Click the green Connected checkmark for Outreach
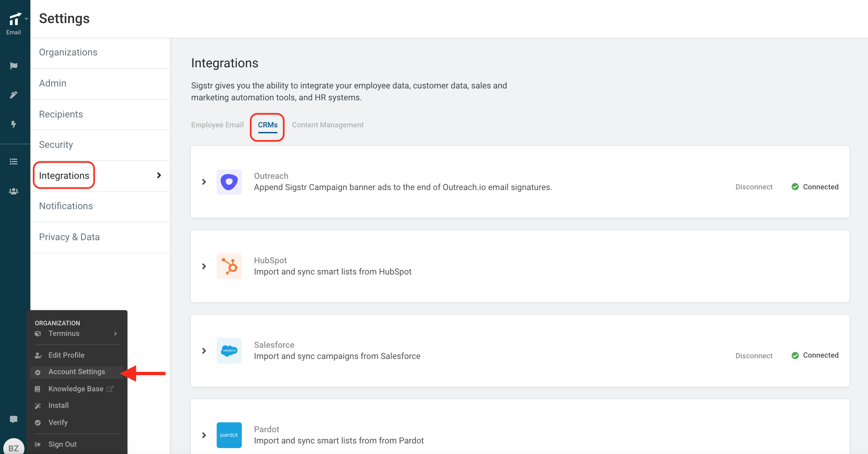The width and height of the screenshot is (868, 454). click(795, 187)
